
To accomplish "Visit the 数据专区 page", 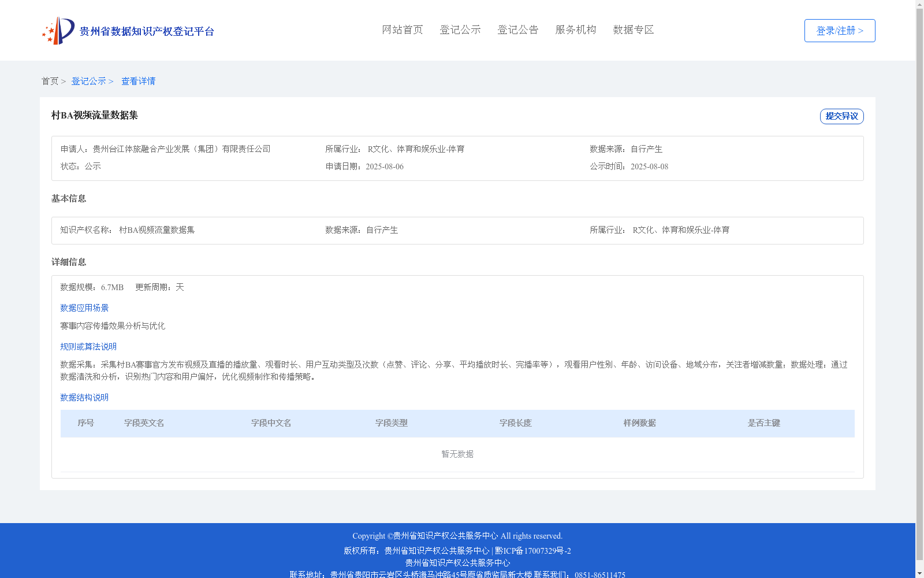I will (x=633, y=29).
